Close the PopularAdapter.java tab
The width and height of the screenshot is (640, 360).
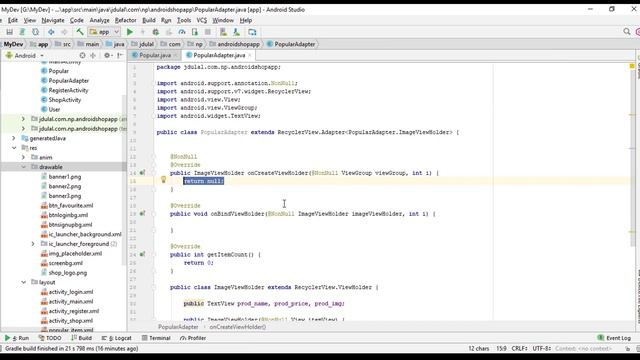click(250, 55)
